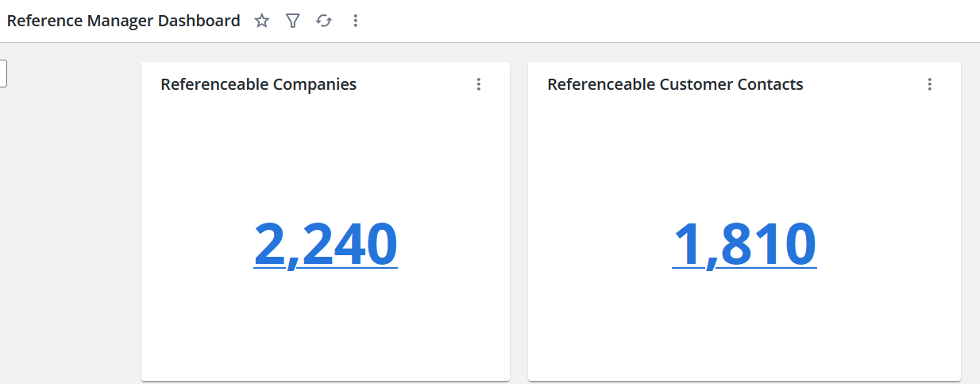The height and width of the screenshot is (384, 980).
Task: Click the Referenceable Customer Contacts widget title
Action: coord(675,84)
